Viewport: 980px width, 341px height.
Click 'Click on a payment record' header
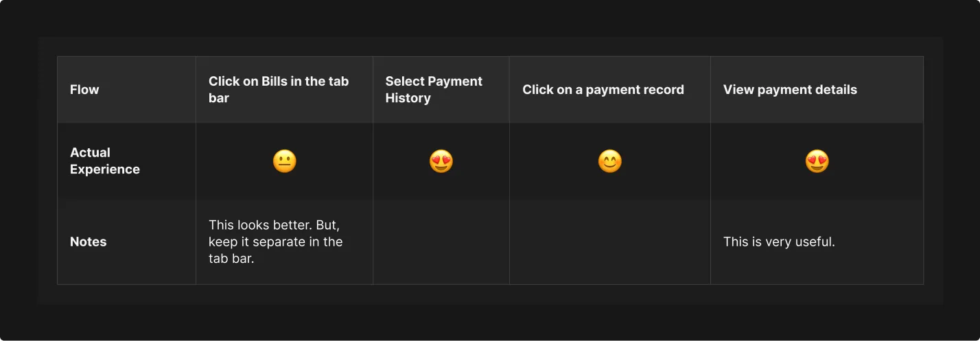point(603,90)
